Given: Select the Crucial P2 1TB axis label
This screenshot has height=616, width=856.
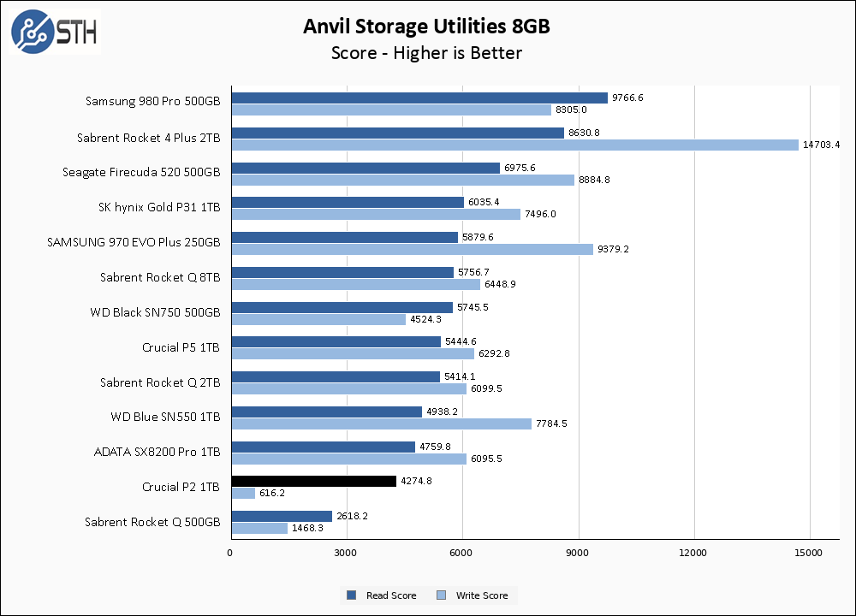Looking at the screenshot, I should tap(181, 487).
